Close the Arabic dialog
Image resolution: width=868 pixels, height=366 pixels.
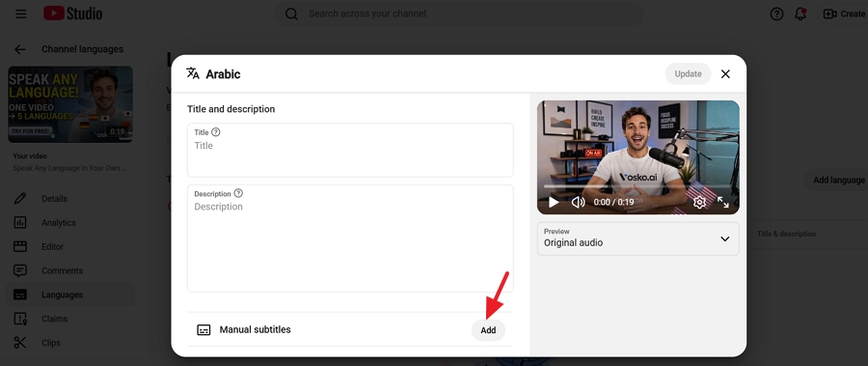pos(725,73)
